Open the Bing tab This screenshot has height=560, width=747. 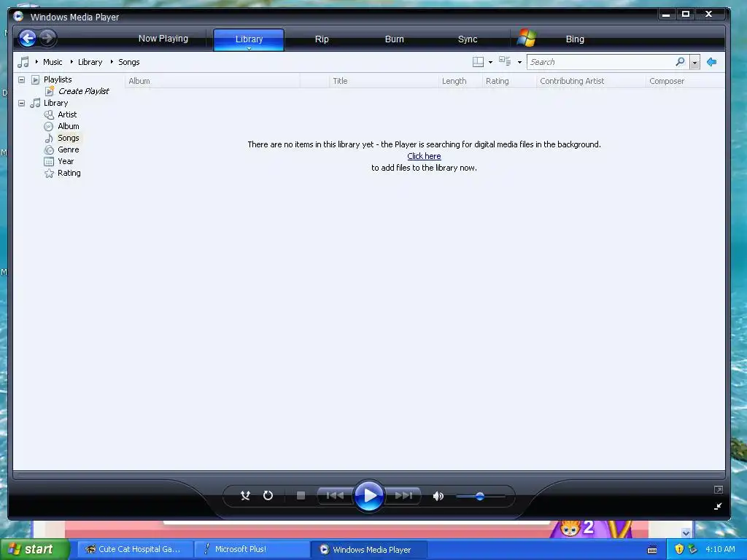(575, 39)
